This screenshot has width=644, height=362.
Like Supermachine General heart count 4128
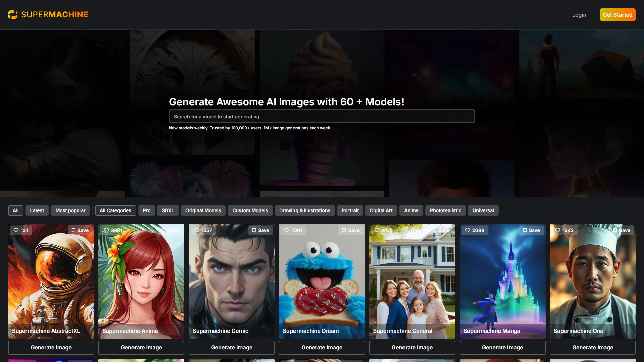click(x=383, y=230)
